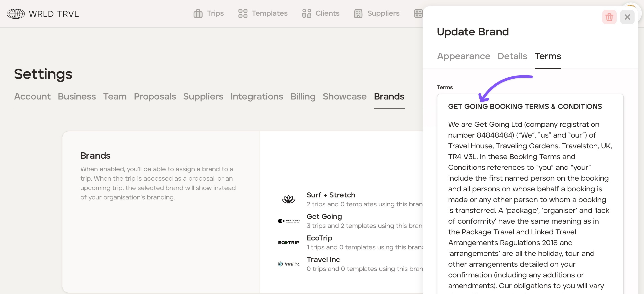Click the Get Going brand logo
The height and width of the screenshot is (294, 644).
(289, 221)
